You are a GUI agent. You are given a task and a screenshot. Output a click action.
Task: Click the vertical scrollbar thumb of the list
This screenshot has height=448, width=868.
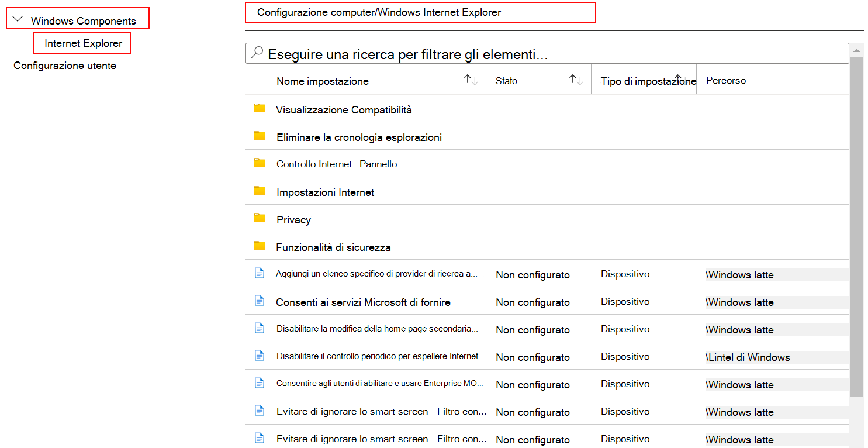(857, 227)
